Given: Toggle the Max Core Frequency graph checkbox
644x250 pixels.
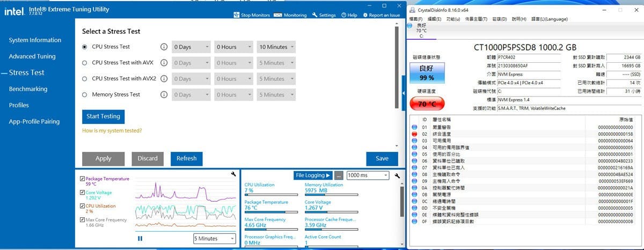Looking at the screenshot, I should (x=82, y=219).
